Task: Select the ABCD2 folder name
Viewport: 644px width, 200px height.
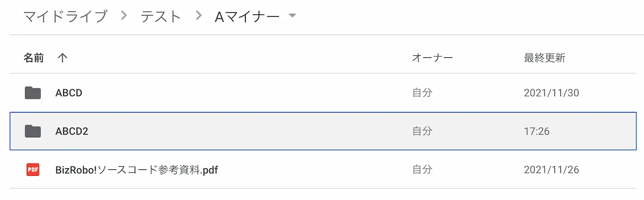Action: tap(71, 131)
